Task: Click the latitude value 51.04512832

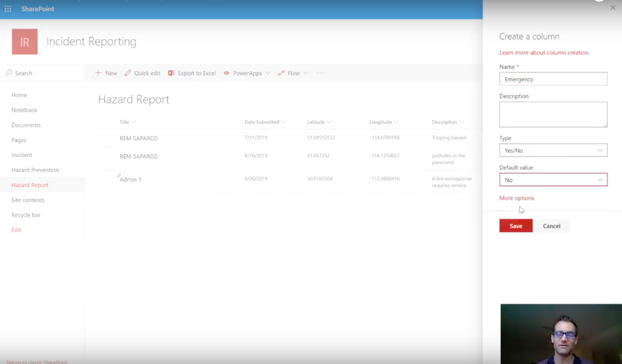Action: [321, 138]
